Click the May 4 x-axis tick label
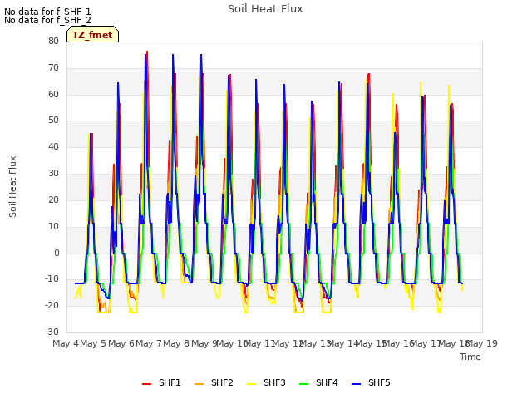532x399 pixels. pyautogui.click(x=66, y=343)
